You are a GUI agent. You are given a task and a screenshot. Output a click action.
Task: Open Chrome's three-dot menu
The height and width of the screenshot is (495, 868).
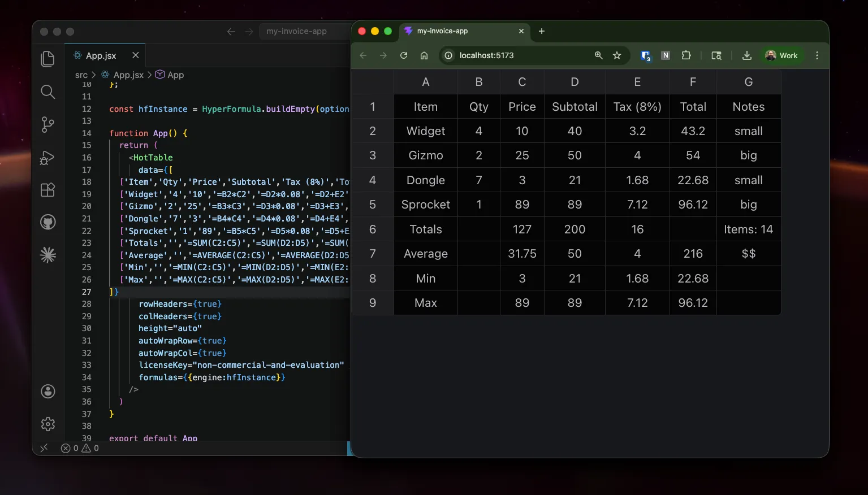pyautogui.click(x=817, y=55)
